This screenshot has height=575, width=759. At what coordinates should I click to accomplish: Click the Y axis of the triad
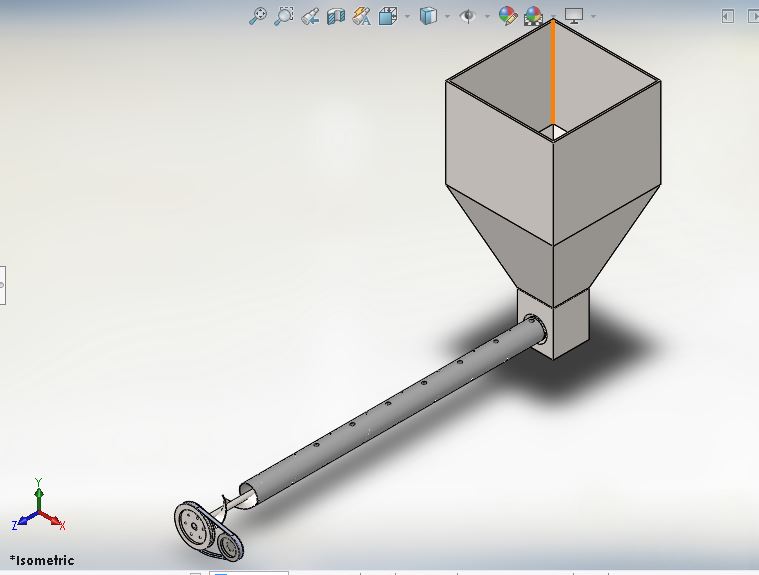coord(38,494)
